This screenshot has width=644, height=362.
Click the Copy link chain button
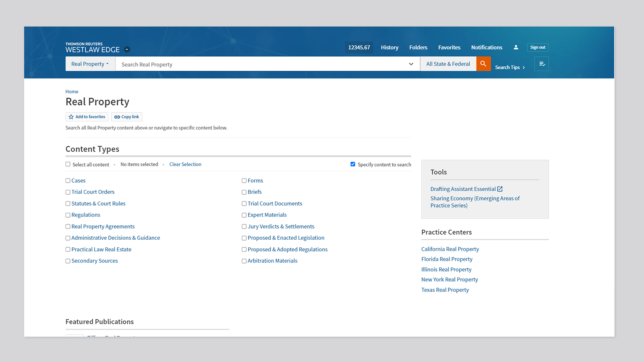pyautogui.click(x=127, y=117)
